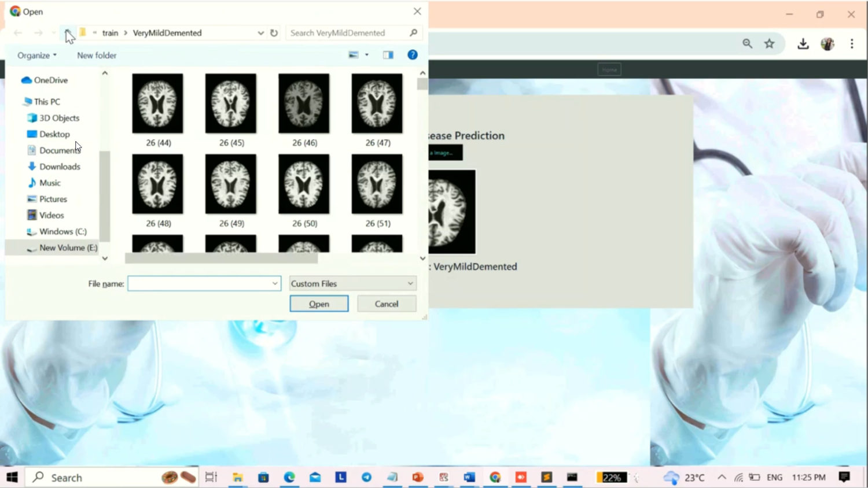
Task: Expand the File name dropdown arrow
Action: 275,284
